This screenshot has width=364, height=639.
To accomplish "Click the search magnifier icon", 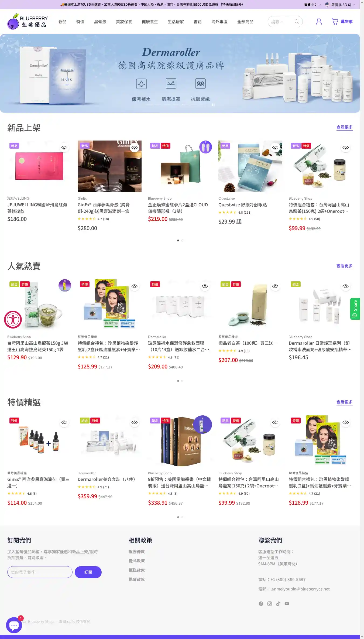I will point(297,22).
